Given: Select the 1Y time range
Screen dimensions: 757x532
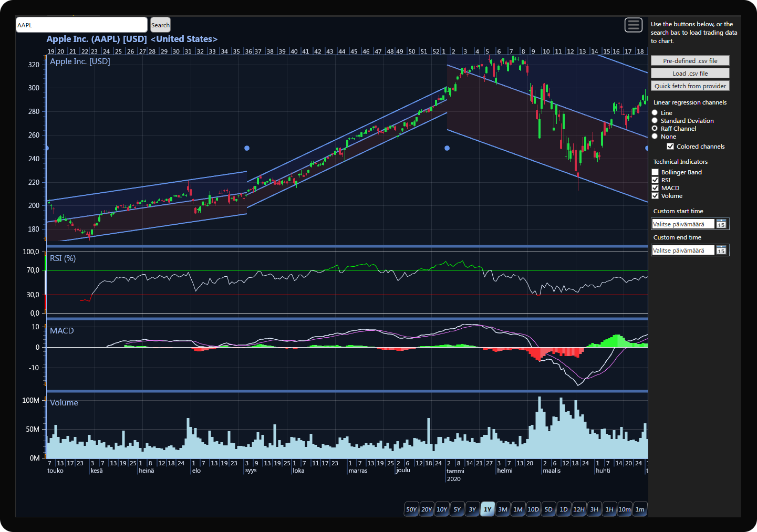Looking at the screenshot, I should (488, 509).
